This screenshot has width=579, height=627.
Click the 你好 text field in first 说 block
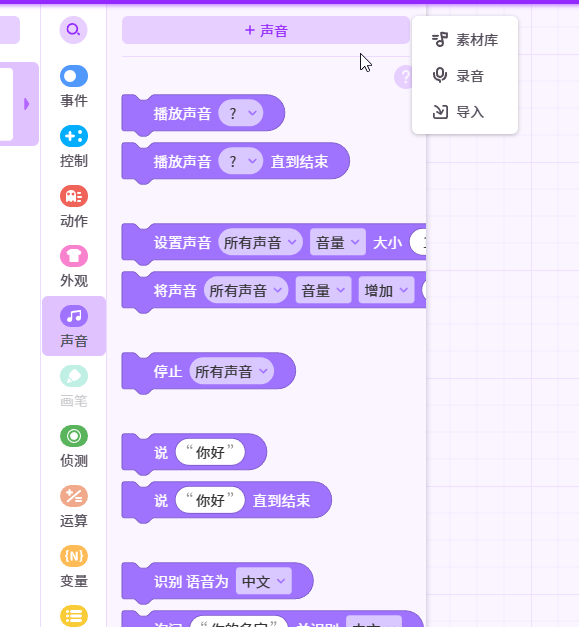pos(210,453)
